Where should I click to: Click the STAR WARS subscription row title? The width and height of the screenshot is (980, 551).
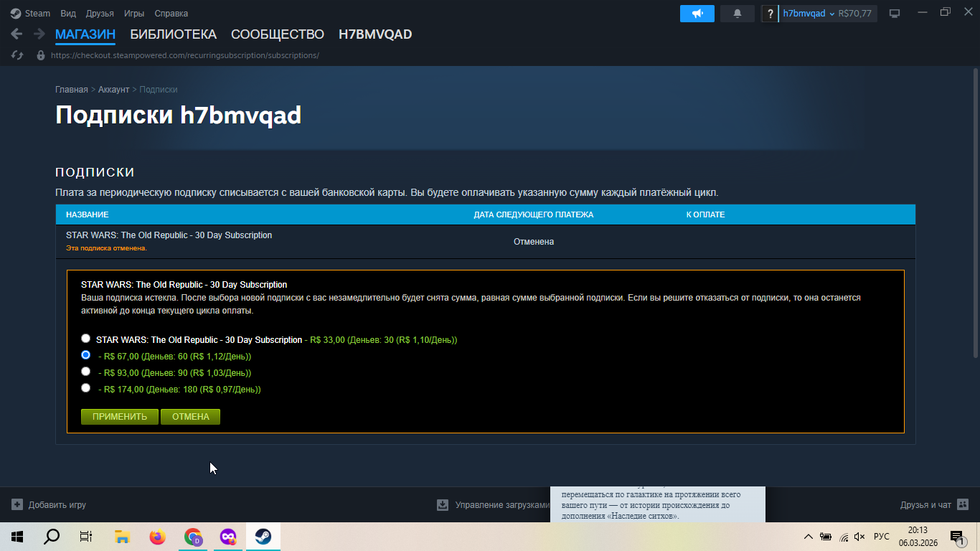coord(169,235)
